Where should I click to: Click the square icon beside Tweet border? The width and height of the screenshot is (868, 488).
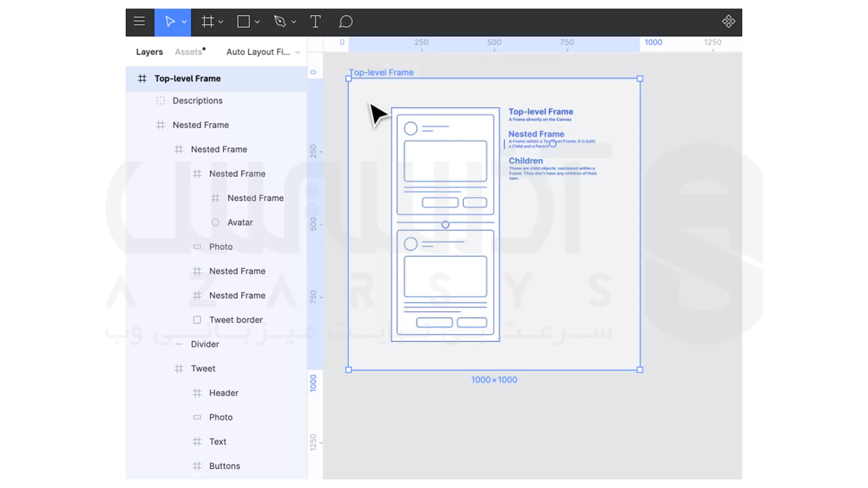pyautogui.click(x=197, y=320)
